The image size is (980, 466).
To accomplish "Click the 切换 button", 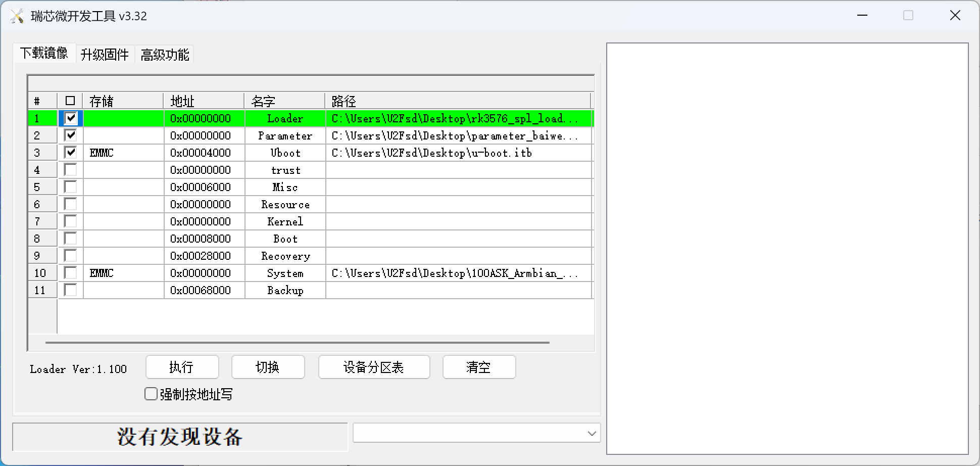I will coord(268,367).
